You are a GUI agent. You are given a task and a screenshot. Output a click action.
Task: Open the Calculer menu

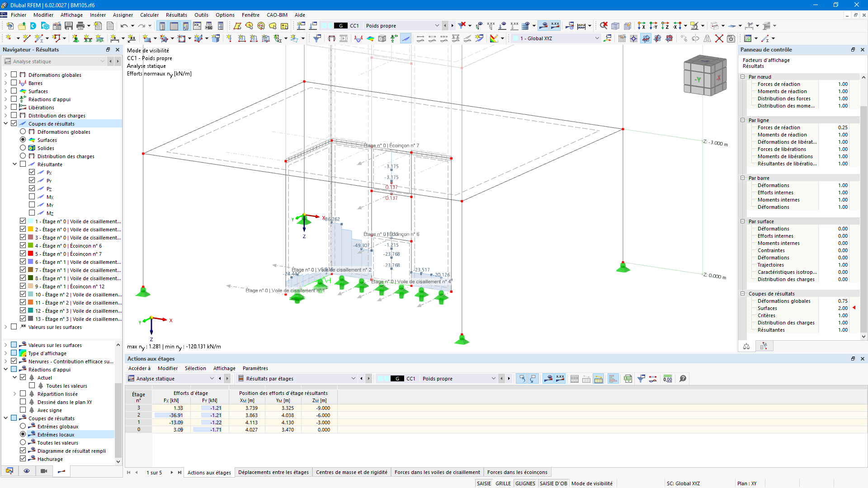[149, 15]
